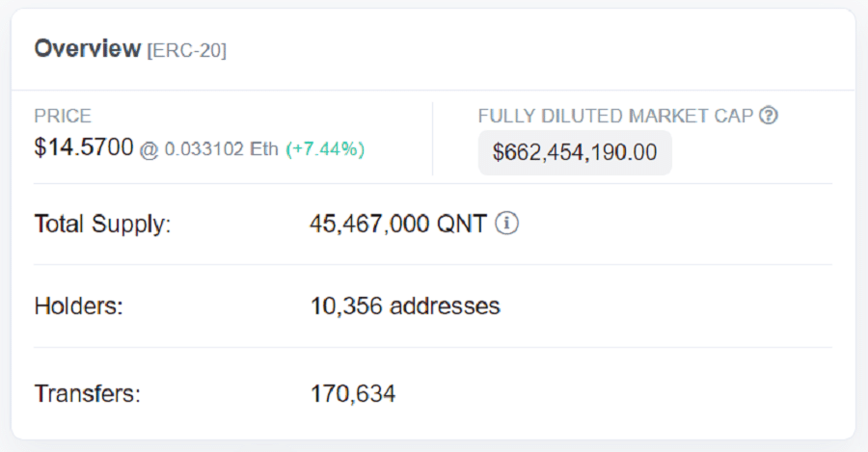Click the green +7.44% price change
Image resolution: width=868 pixels, height=452 pixels.
click(x=325, y=149)
